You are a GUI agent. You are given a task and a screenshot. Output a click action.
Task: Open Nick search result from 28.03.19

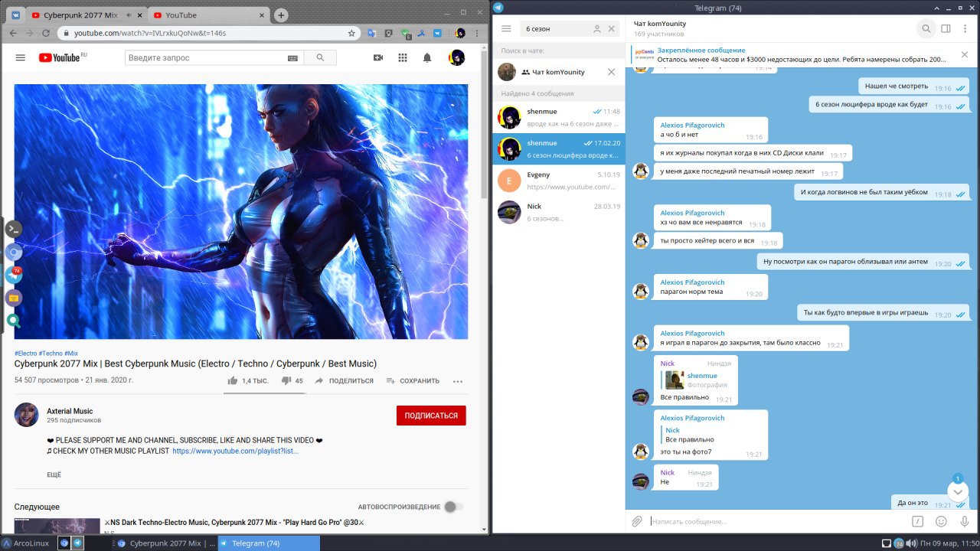point(559,212)
